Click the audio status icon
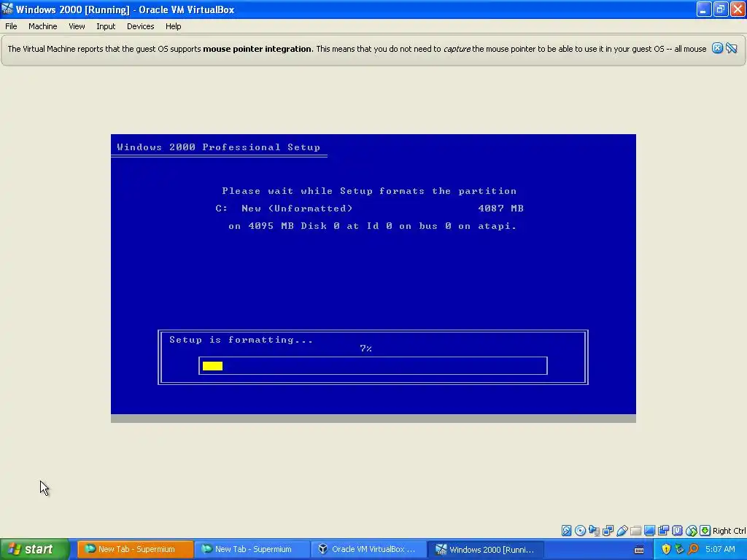Screen dimensions: 747x560 pos(594,531)
